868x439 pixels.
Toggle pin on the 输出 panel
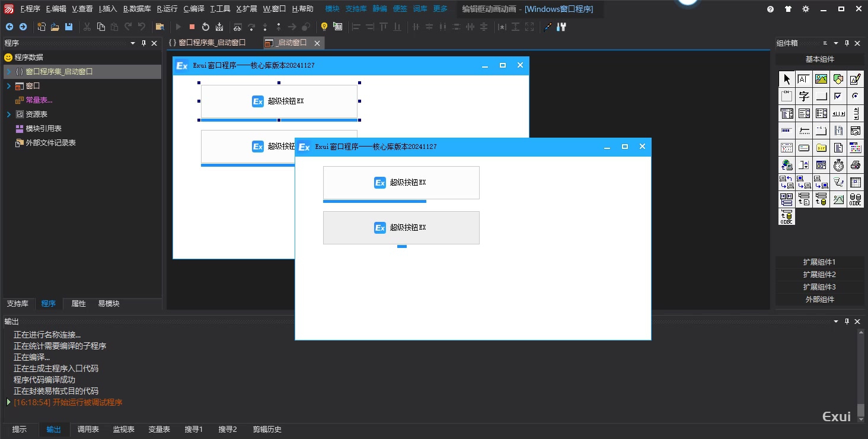click(x=847, y=322)
